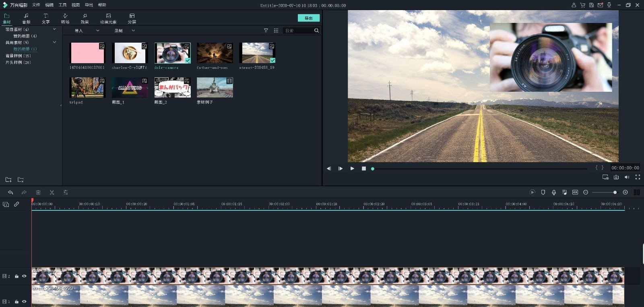
Task: Lock track 1 with the padlock
Action: pyautogui.click(x=17, y=301)
